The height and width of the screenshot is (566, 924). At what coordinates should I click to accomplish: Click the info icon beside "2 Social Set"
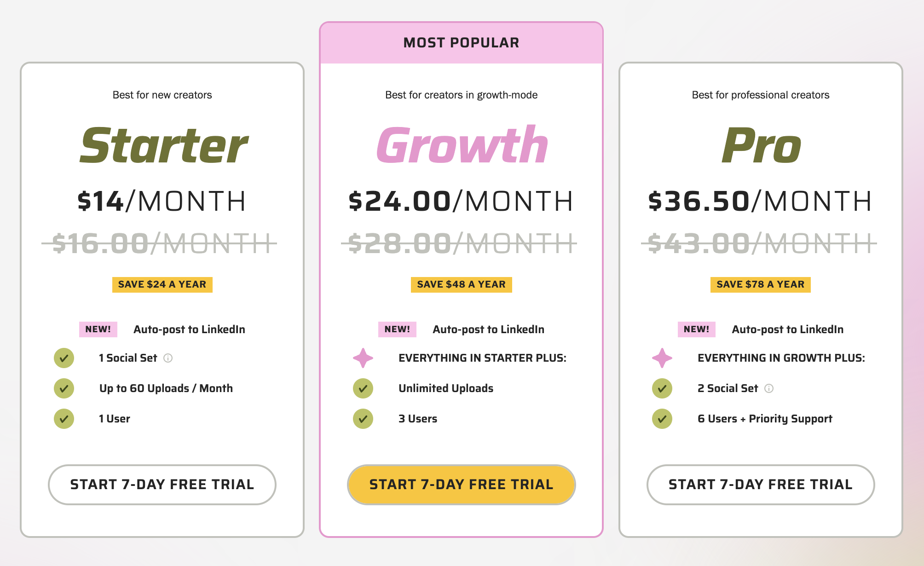[769, 388]
